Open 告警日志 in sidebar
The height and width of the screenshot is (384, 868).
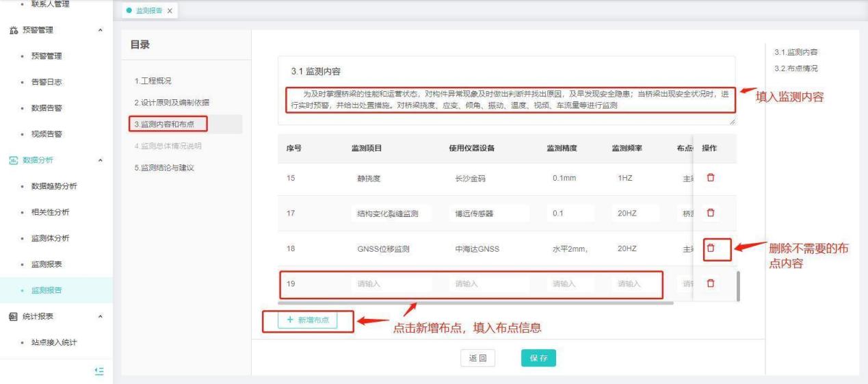tap(47, 82)
